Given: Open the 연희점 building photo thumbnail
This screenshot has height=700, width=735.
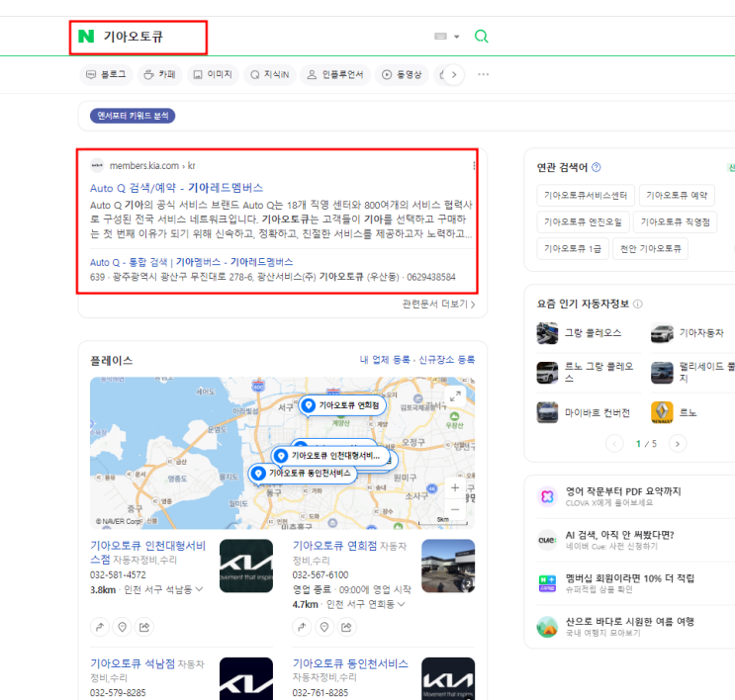Looking at the screenshot, I should tap(448, 566).
